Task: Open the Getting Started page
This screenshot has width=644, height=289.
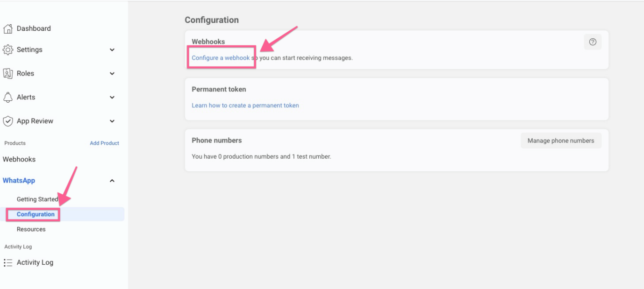Action: tap(37, 199)
